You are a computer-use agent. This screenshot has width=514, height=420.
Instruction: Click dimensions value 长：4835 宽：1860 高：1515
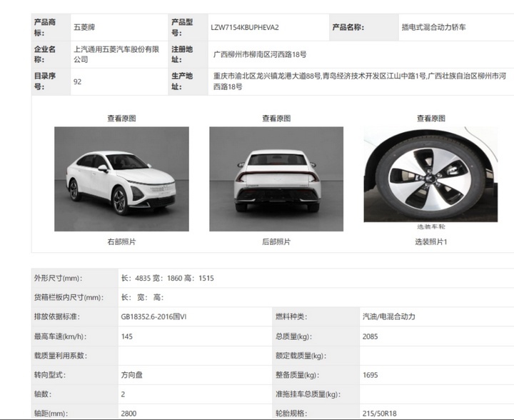(x=168, y=278)
